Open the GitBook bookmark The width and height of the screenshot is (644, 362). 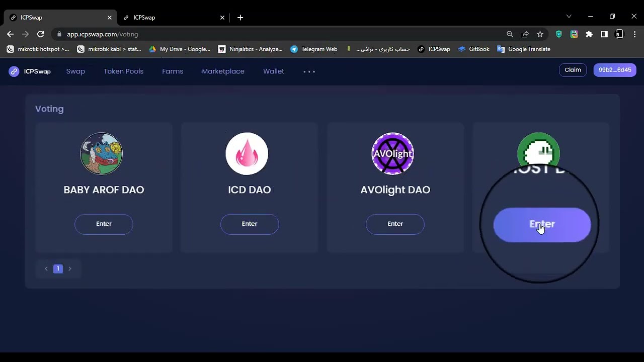(x=473, y=49)
